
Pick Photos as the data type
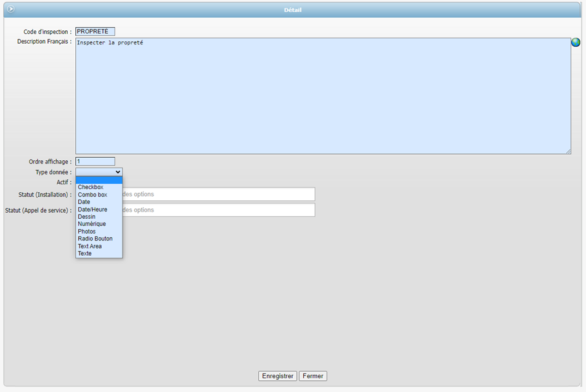[87, 232]
